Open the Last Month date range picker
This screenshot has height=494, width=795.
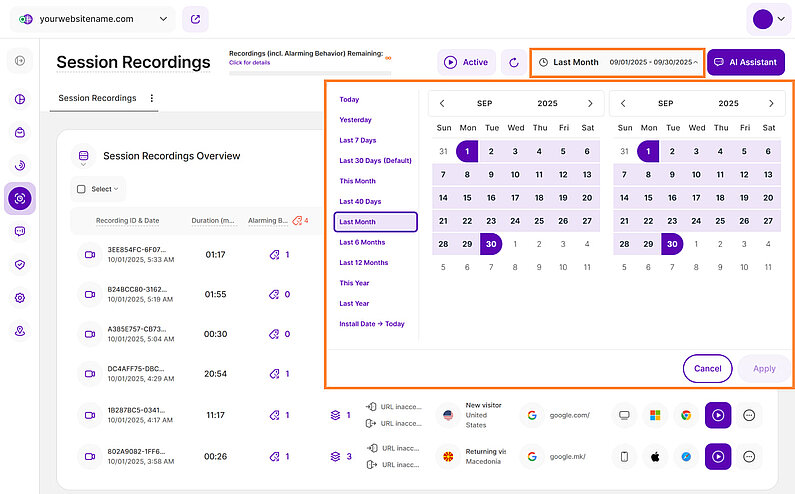coord(617,62)
